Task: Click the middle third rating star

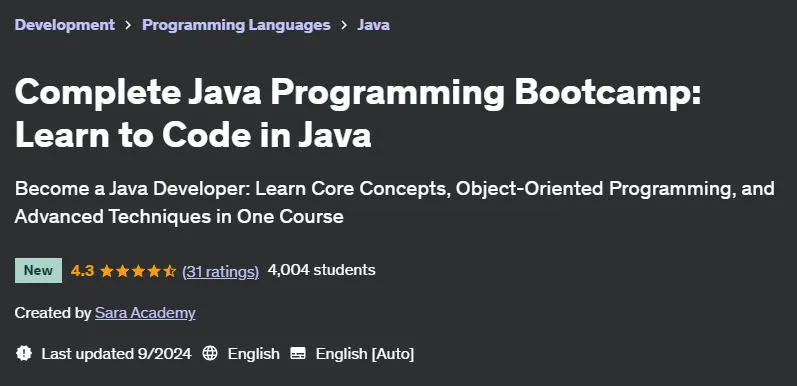Action: (x=138, y=271)
